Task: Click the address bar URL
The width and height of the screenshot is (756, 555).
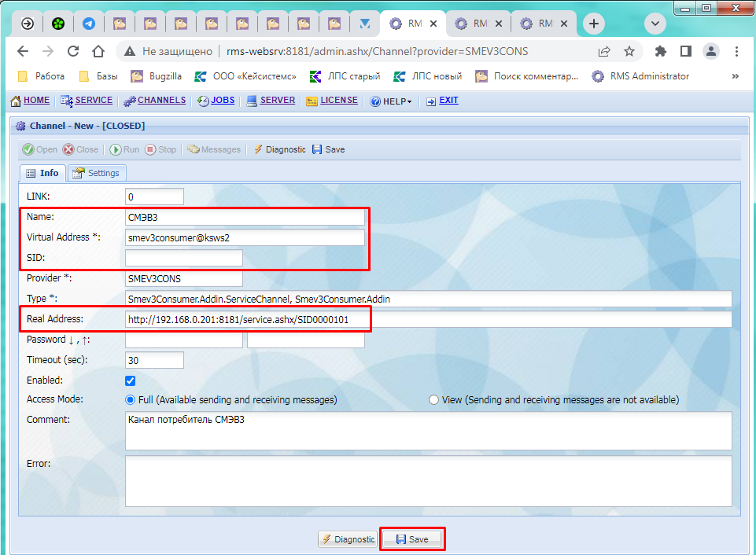Action: click(x=377, y=51)
